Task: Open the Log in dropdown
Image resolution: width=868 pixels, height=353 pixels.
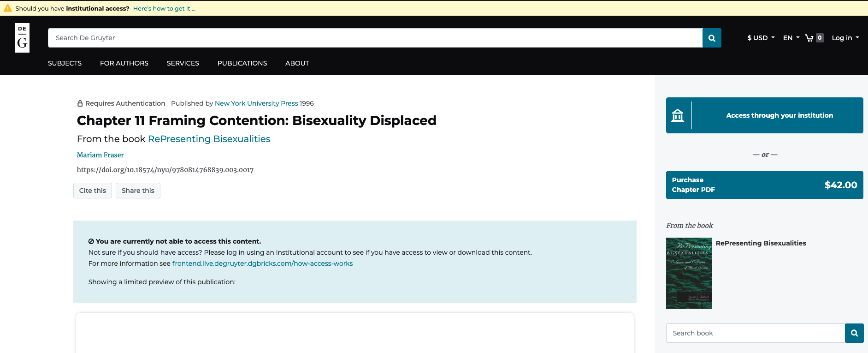Action: pos(845,38)
